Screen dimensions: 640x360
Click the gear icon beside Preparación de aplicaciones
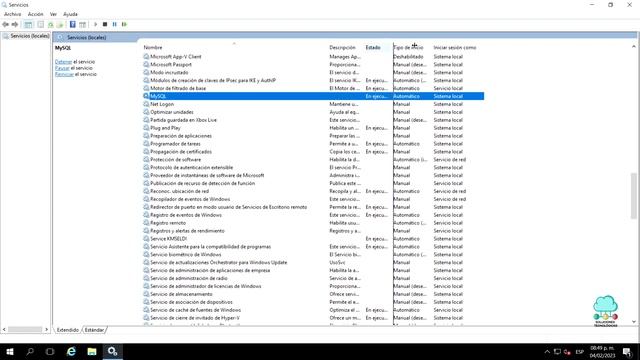(146, 136)
